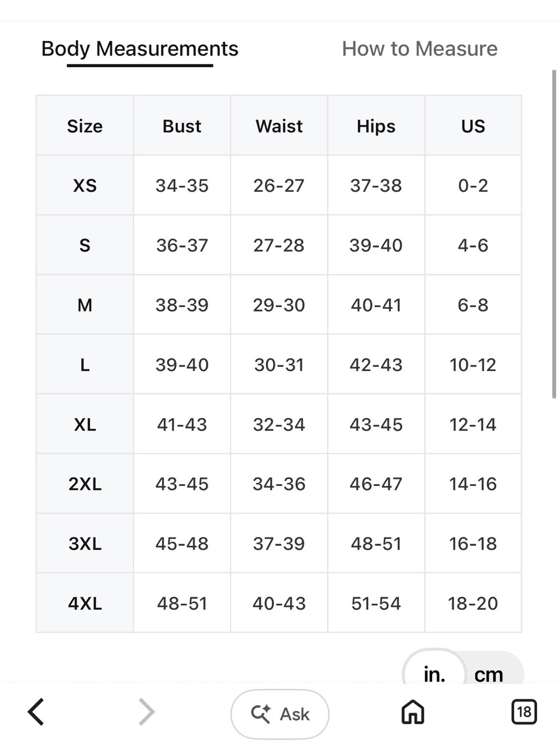The width and height of the screenshot is (560, 747).
Task: Click the Waist column header
Action: pyautogui.click(x=279, y=126)
